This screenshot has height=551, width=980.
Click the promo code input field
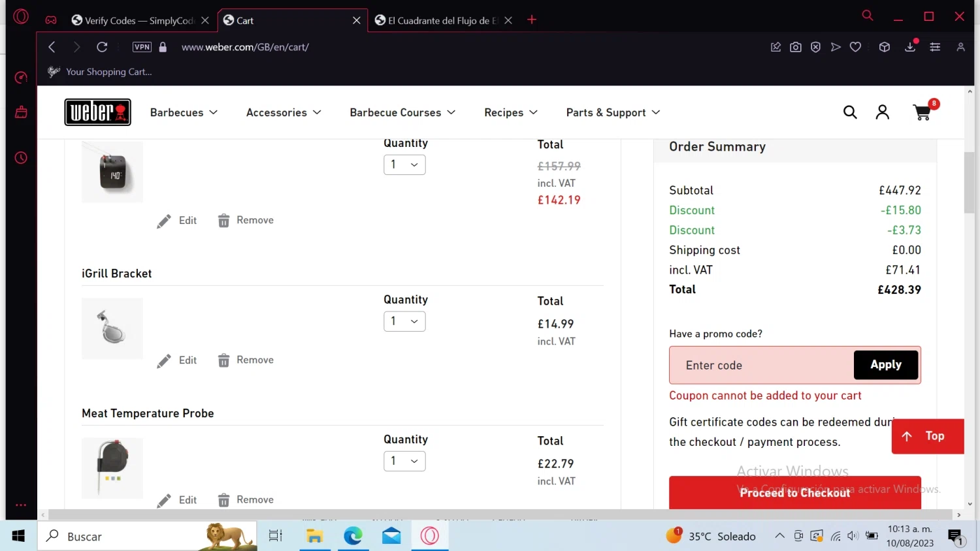click(x=762, y=365)
